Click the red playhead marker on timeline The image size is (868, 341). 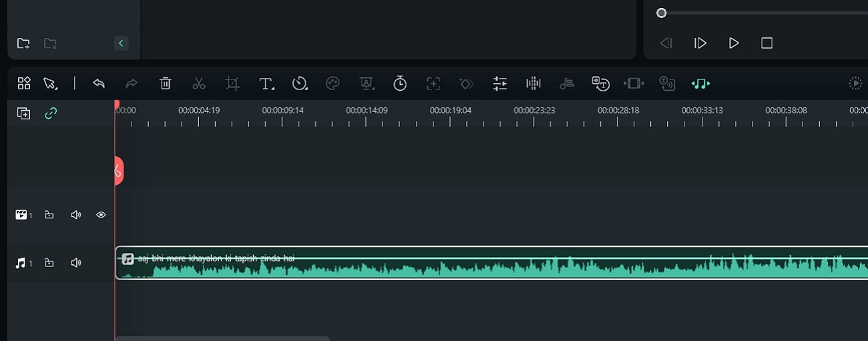[x=117, y=105]
